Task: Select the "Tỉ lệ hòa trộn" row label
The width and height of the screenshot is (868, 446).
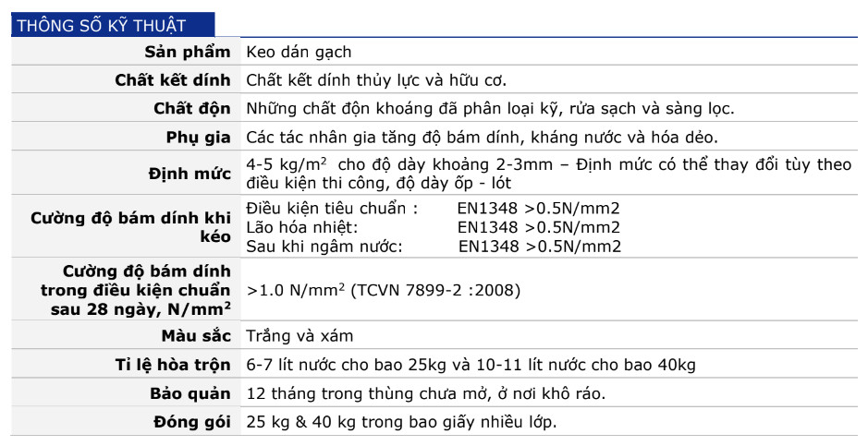Action: (x=173, y=365)
